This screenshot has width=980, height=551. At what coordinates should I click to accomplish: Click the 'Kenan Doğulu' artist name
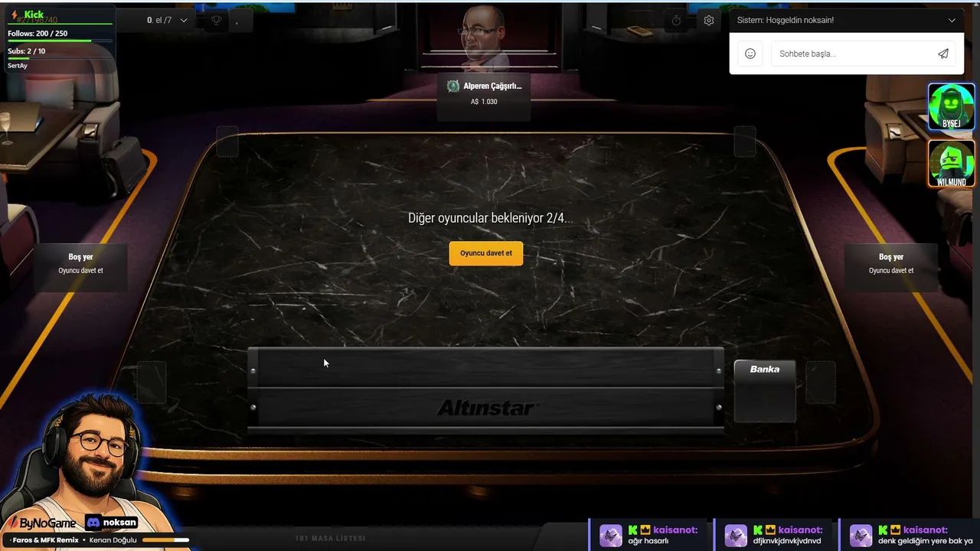[x=113, y=540]
